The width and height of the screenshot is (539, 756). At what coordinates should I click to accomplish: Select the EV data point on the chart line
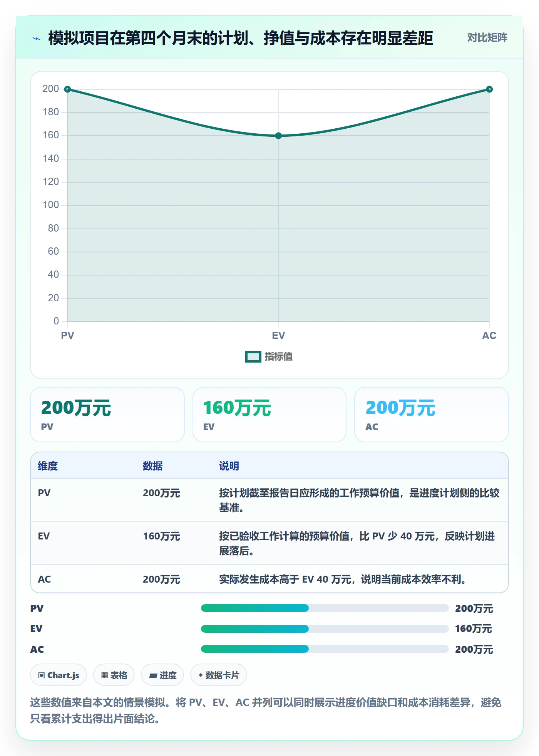278,136
